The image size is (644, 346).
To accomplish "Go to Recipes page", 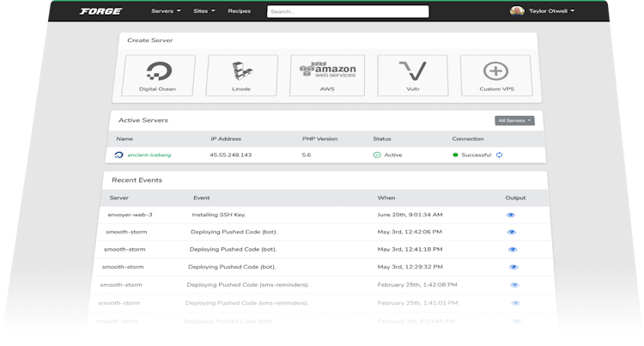I will (x=239, y=11).
